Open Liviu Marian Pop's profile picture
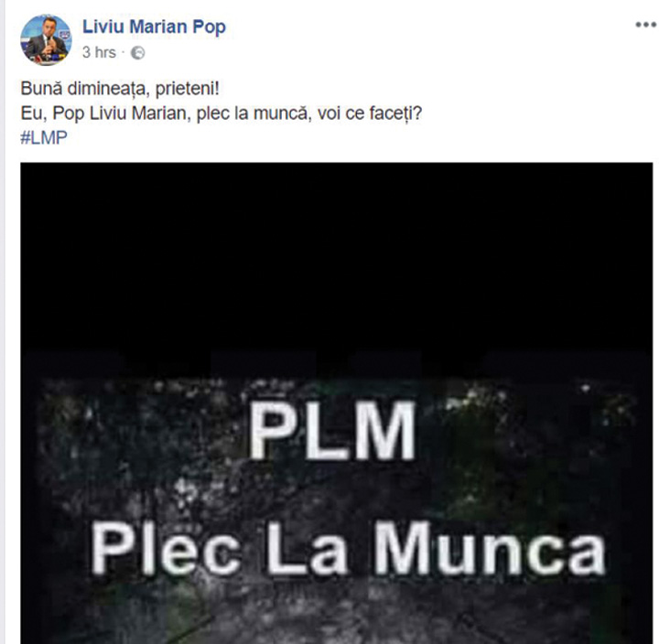659x644 pixels. (46, 40)
